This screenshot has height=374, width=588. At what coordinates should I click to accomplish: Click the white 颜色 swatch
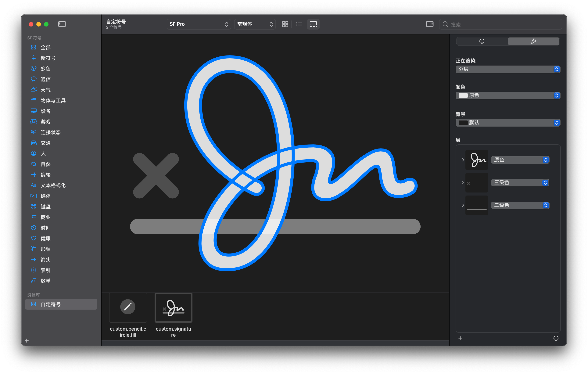click(463, 95)
